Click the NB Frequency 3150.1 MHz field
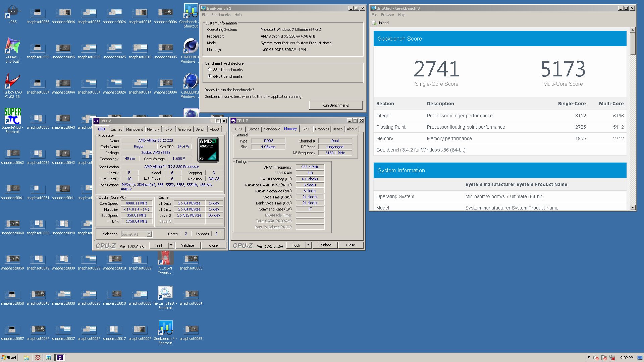The image size is (644, 362). [335, 153]
